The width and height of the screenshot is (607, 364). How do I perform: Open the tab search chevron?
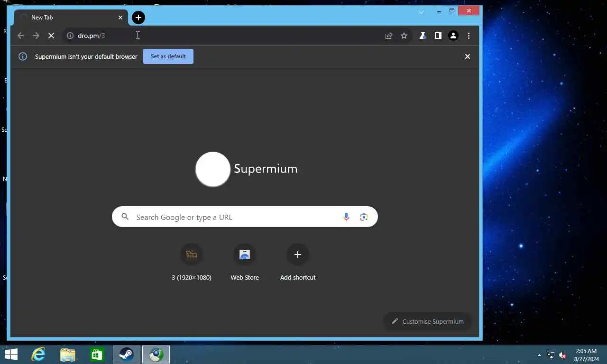[x=421, y=12]
